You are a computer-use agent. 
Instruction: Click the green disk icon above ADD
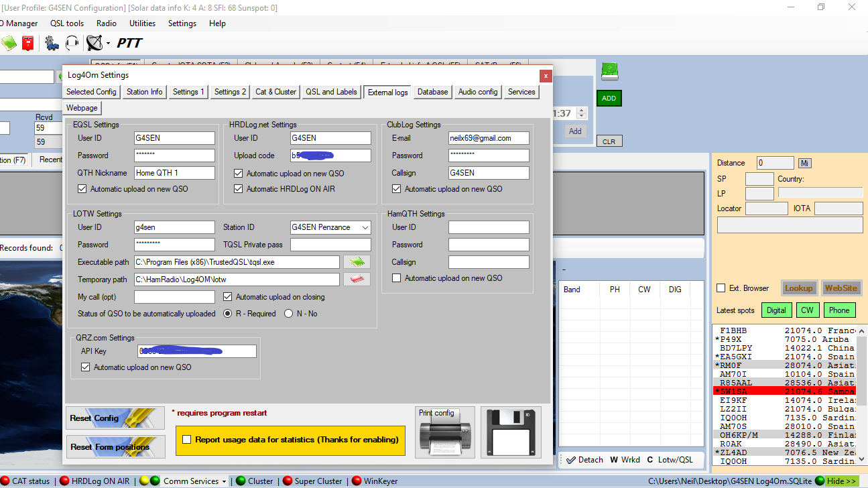point(609,72)
